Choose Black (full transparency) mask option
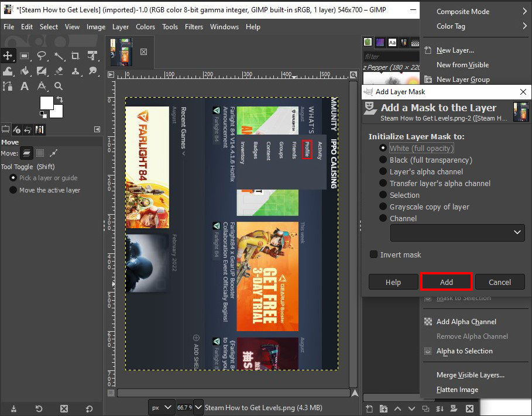This screenshot has width=532, height=416. [383, 160]
